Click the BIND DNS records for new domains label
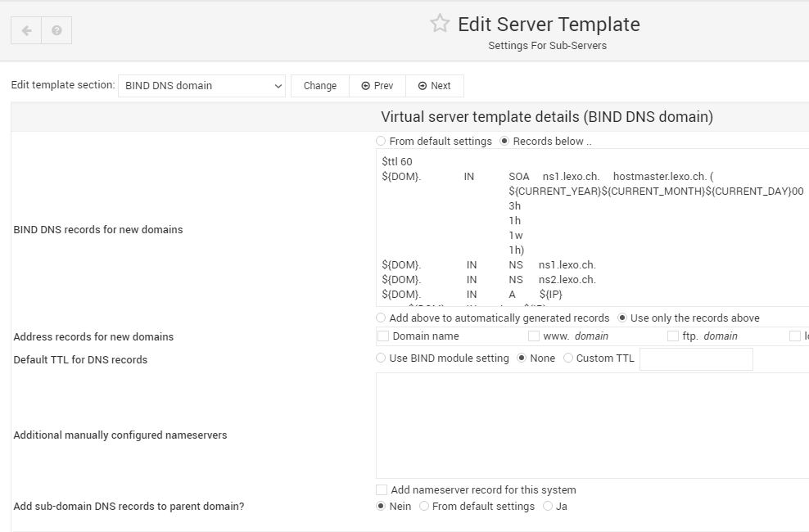Viewport: 809px width, 532px height. [98, 229]
